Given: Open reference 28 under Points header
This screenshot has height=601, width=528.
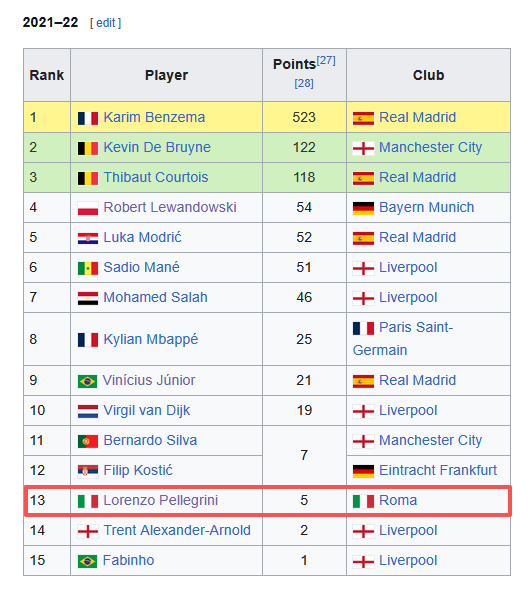Looking at the screenshot, I should (304, 83).
